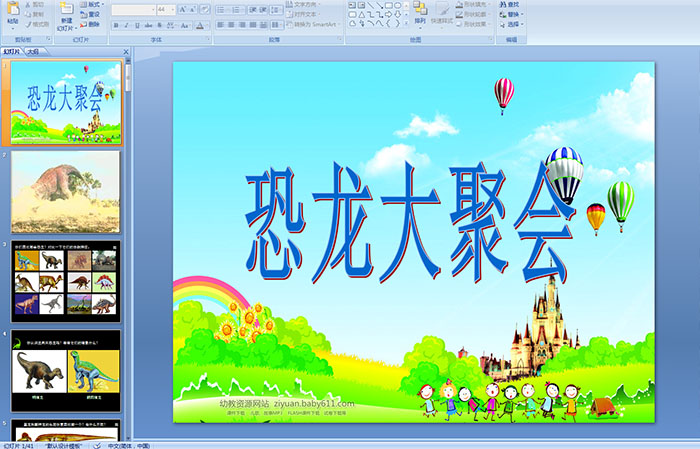Viewport: 700px width, 449px height.
Task: Click the increase font size icon
Action: click(x=182, y=10)
